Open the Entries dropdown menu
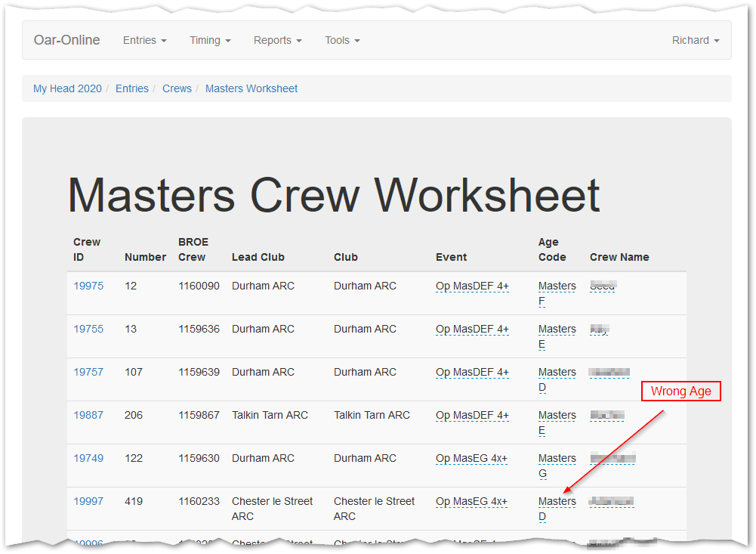Image resolution: width=756 pixels, height=554 pixels. tap(144, 40)
